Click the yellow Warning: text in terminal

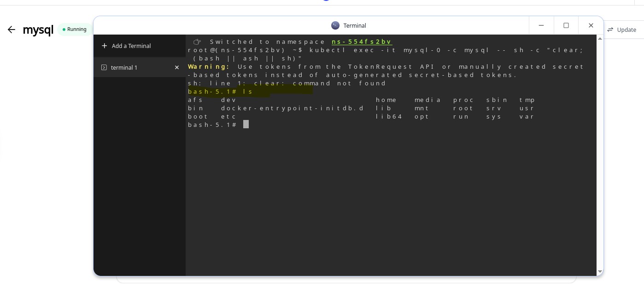click(x=208, y=66)
